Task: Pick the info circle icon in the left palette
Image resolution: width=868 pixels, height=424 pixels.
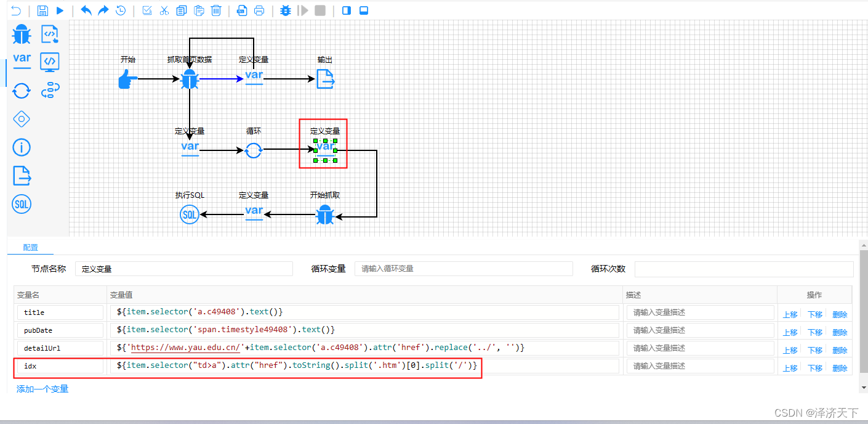Action: pyautogui.click(x=22, y=147)
